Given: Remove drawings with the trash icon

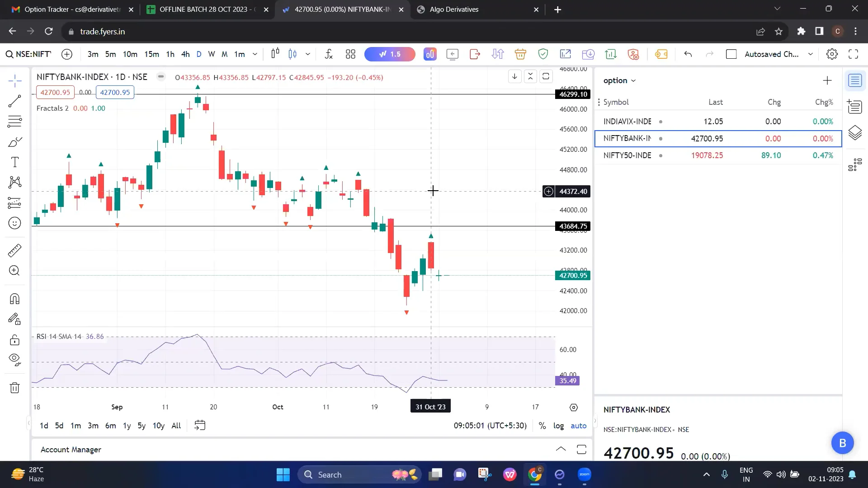Looking at the screenshot, I should [14, 388].
